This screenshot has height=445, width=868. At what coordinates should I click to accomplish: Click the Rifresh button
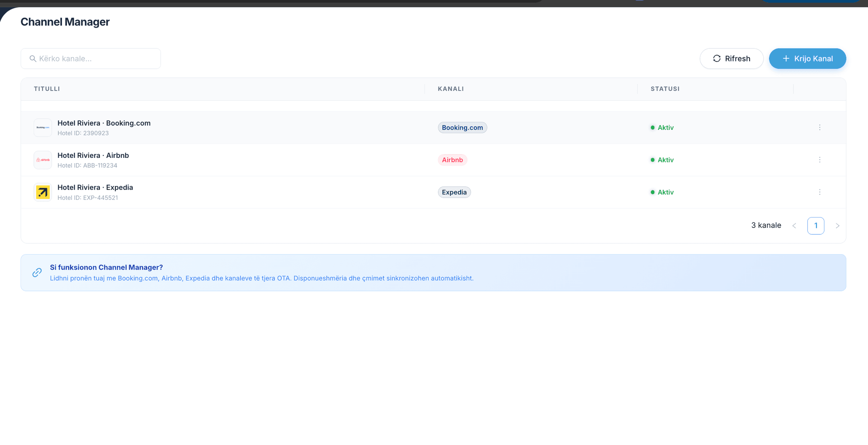point(731,59)
